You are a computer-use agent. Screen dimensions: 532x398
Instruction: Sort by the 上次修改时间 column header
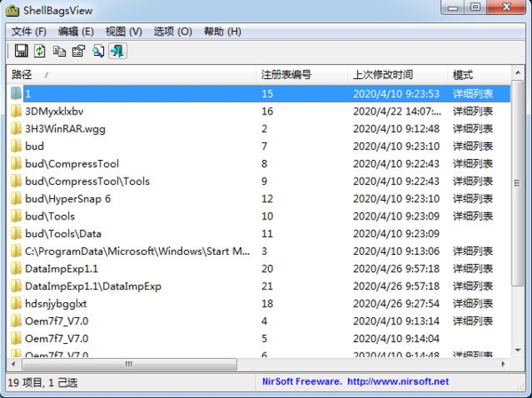(x=398, y=75)
